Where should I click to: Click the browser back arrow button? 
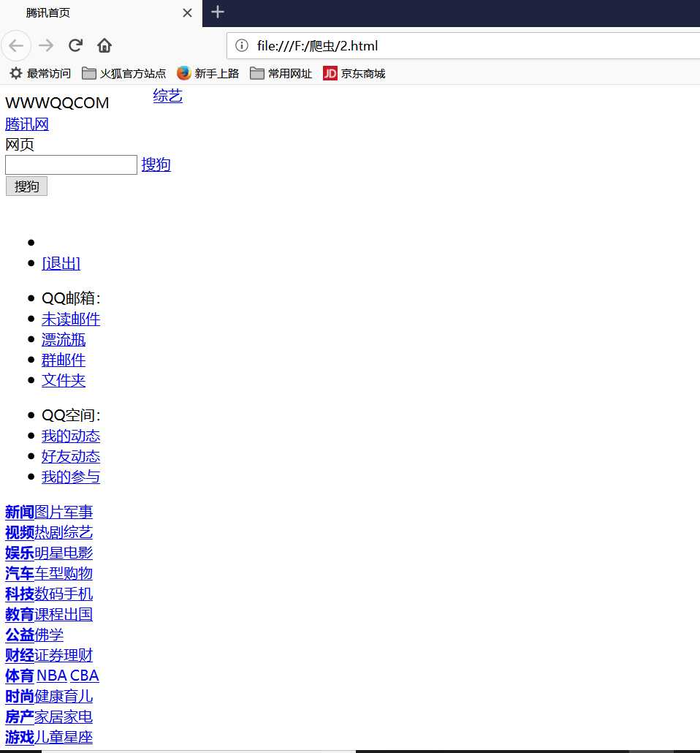[16, 45]
